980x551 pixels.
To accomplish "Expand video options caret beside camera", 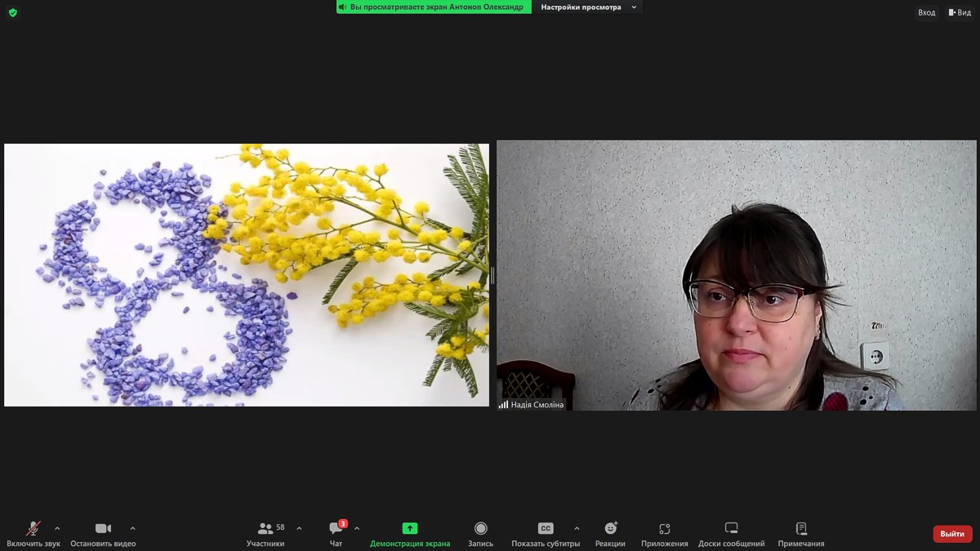I will pos(133,529).
